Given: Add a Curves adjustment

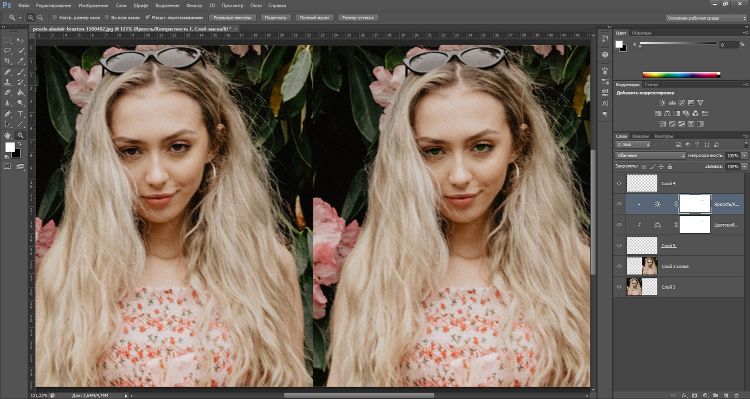Looking at the screenshot, I should point(682,103).
